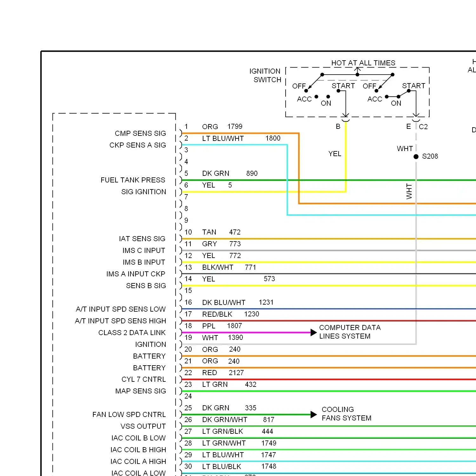This screenshot has width=476, height=476.
Task: Click the horizontal WHT label above S208
Action: 405,149
